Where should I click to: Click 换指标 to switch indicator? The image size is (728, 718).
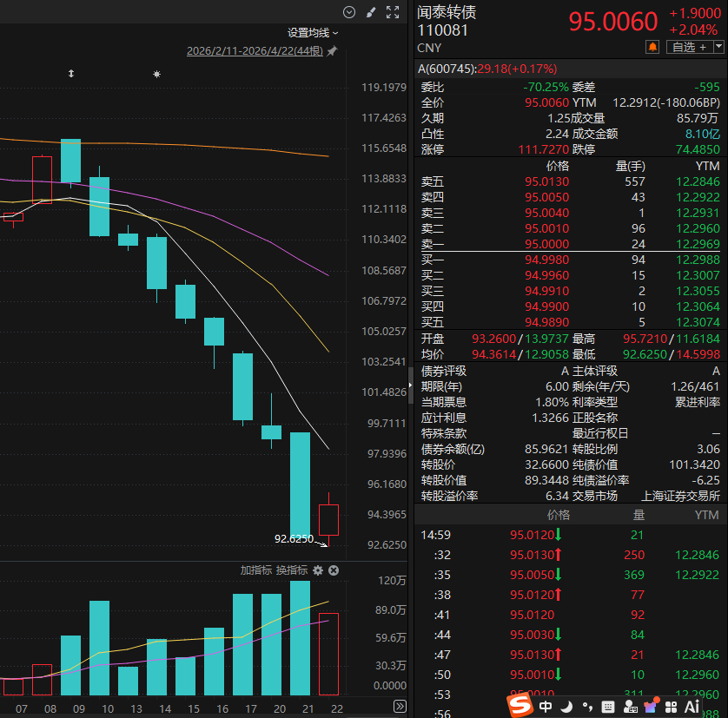tap(292, 570)
